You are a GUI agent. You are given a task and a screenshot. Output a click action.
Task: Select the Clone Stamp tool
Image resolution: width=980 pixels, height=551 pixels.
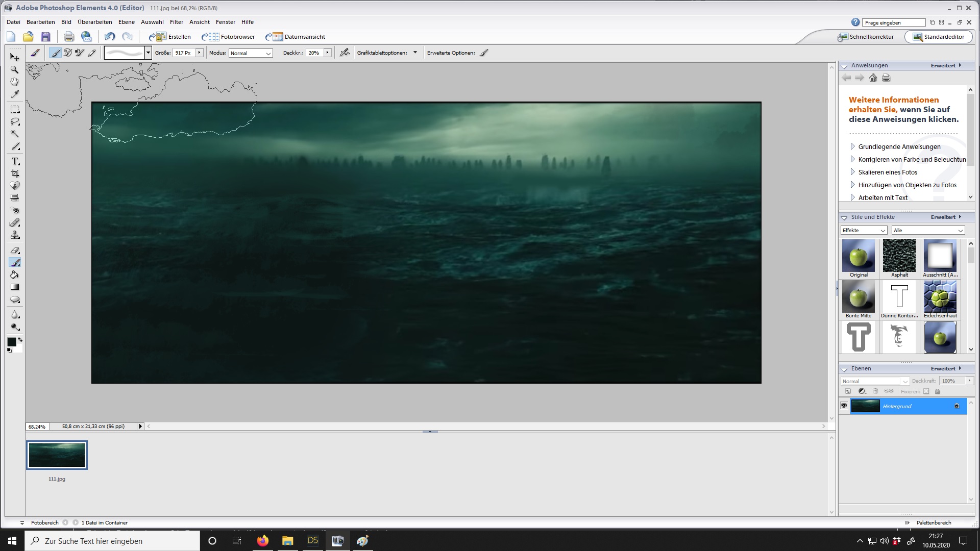point(15,235)
